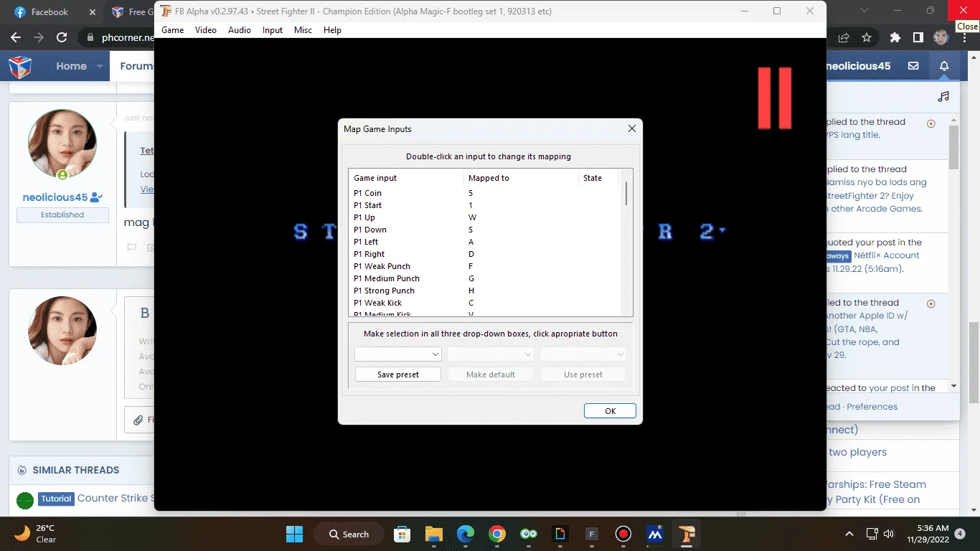Go to Home on phcorner navigation
The width and height of the screenshot is (980, 551).
pyautogui.click(x=71, y=66)
